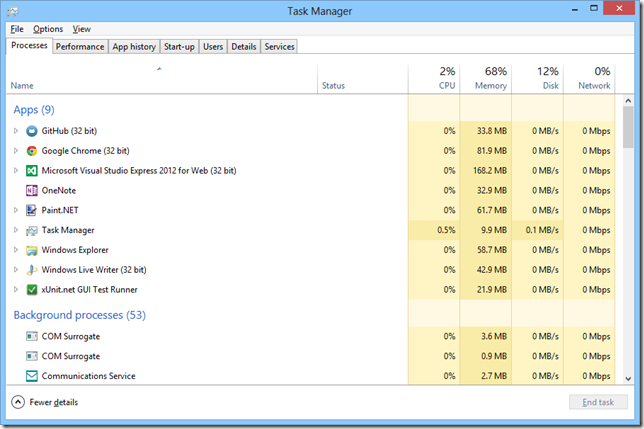Click the Windows Explorer folder icon
This screenshot has height=429, width=644.
32,250
